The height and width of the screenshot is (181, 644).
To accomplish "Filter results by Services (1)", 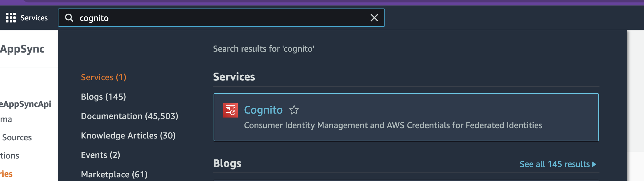I will click(104, 77).
